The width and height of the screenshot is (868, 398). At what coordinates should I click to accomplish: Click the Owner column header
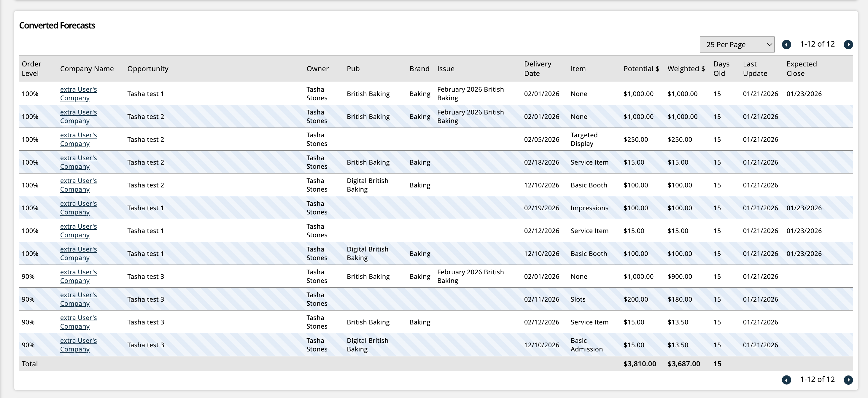(317, 69)
